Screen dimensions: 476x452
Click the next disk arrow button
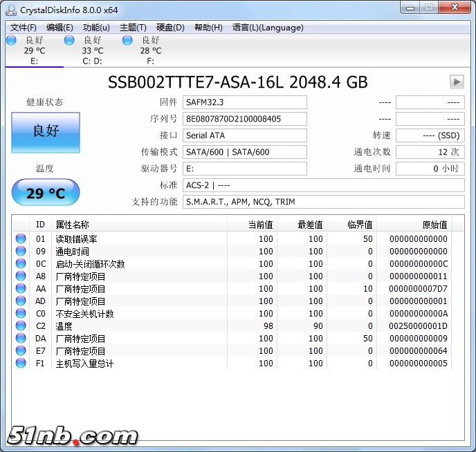pyautogui.click(x=457, y=82)
